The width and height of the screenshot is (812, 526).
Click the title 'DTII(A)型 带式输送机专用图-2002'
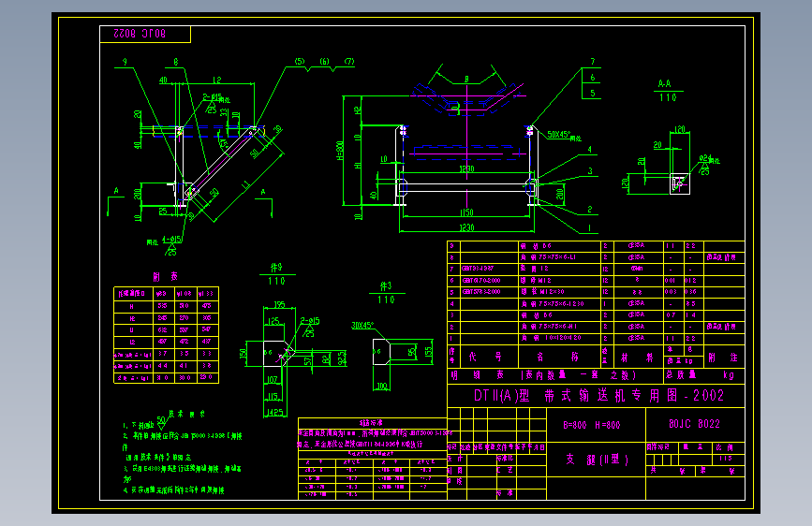(598, 396)
